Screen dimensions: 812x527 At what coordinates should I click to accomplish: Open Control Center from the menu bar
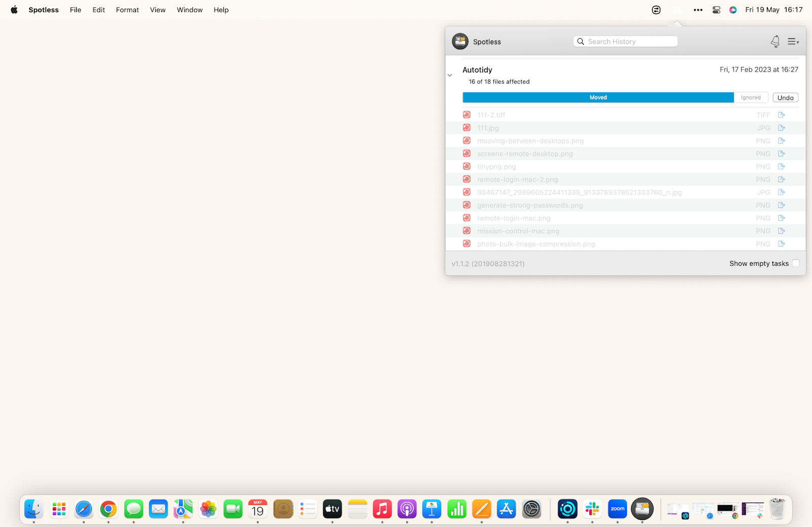(716, 10)
